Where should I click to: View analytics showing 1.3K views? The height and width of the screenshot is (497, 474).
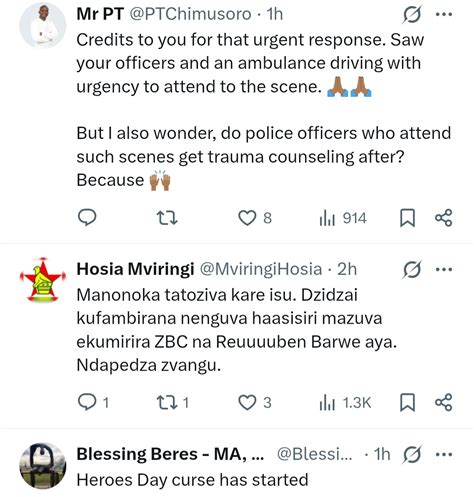pyautogui.click(x=345, y=403)
